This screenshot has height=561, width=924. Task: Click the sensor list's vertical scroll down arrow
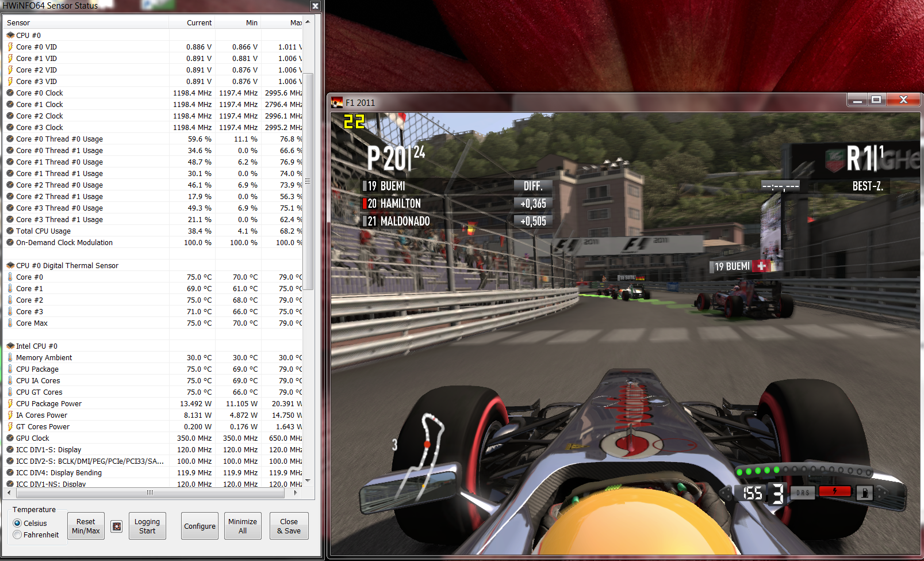coord(308,481)
